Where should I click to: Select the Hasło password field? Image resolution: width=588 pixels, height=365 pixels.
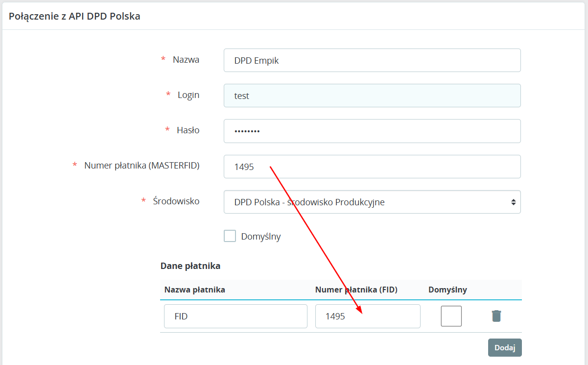tap(372, 131)
